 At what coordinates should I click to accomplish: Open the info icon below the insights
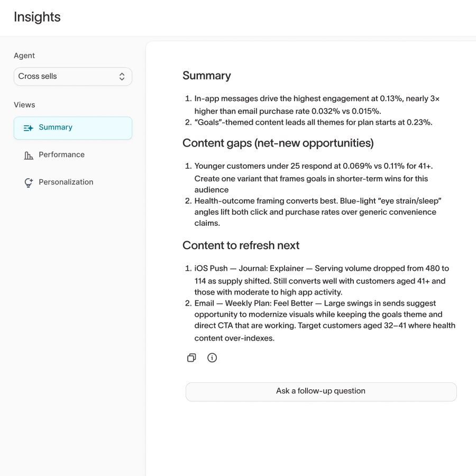pos(212,358)
